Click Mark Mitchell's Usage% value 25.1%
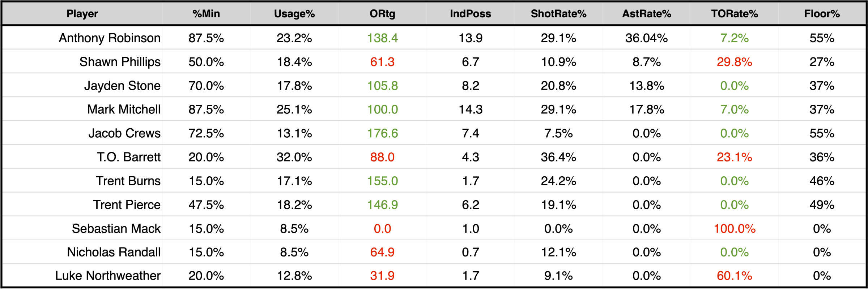The image size is (868, 289). pyautogui.click(x=294, y=109)
